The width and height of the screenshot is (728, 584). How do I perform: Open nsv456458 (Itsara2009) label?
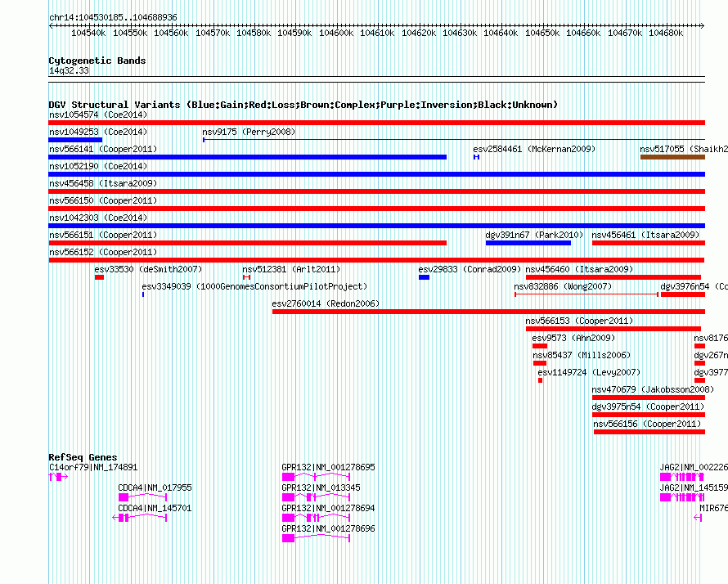click(103, 183)
